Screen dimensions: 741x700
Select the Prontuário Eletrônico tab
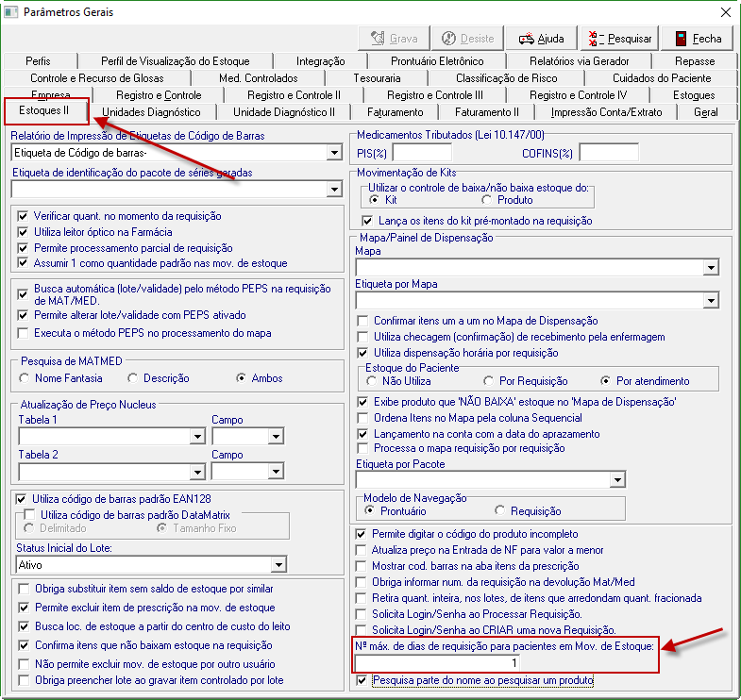coord(437,61)
